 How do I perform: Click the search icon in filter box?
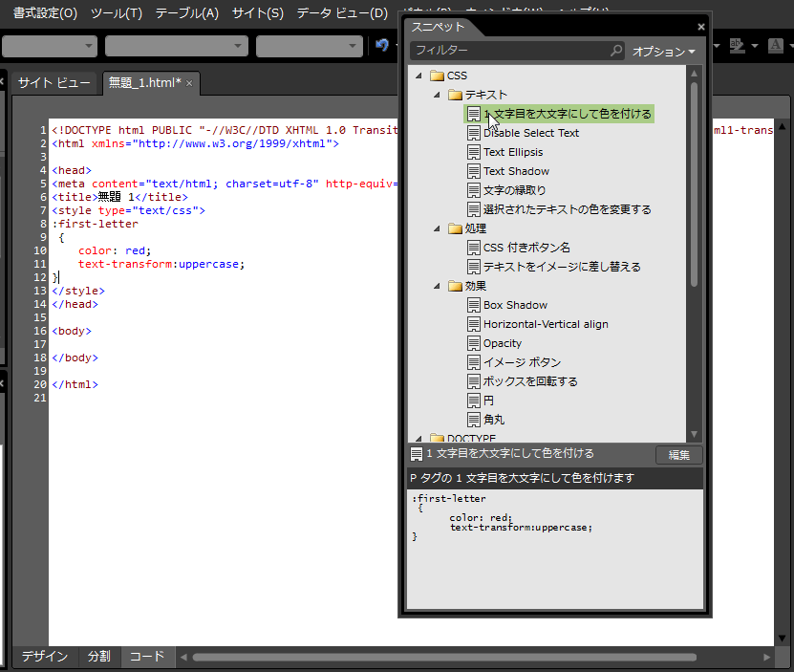pyautogui.click(x=616, y=51)
